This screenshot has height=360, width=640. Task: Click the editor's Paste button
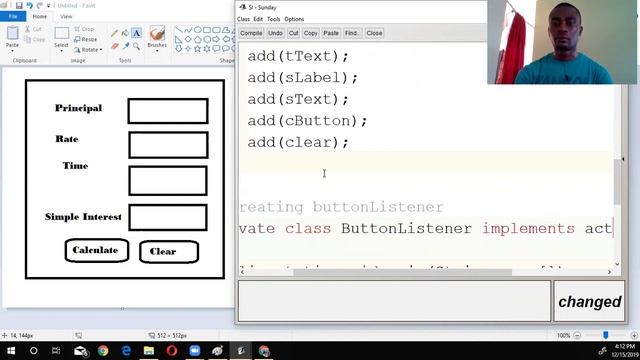pos(331,33)
